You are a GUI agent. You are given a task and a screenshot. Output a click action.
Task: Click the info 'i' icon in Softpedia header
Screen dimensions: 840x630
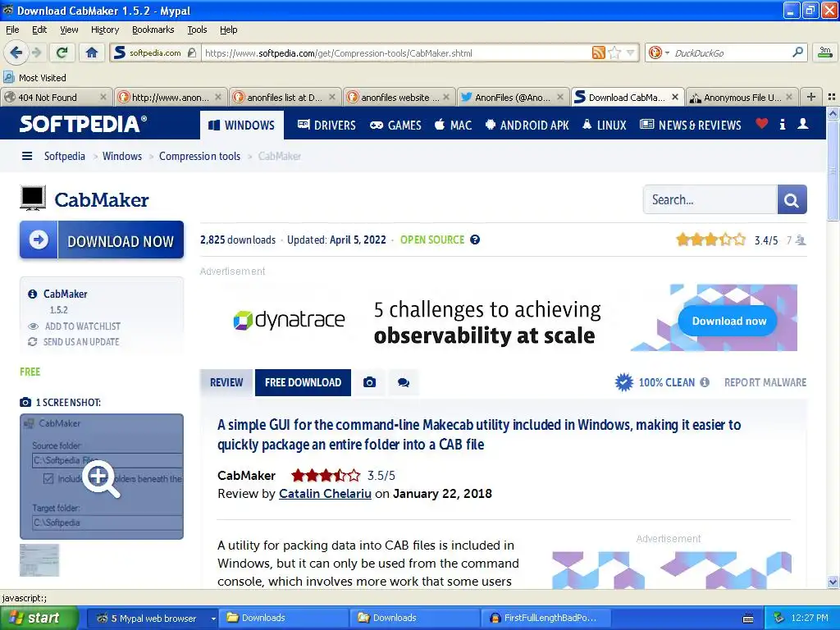[x=782, y=125]
